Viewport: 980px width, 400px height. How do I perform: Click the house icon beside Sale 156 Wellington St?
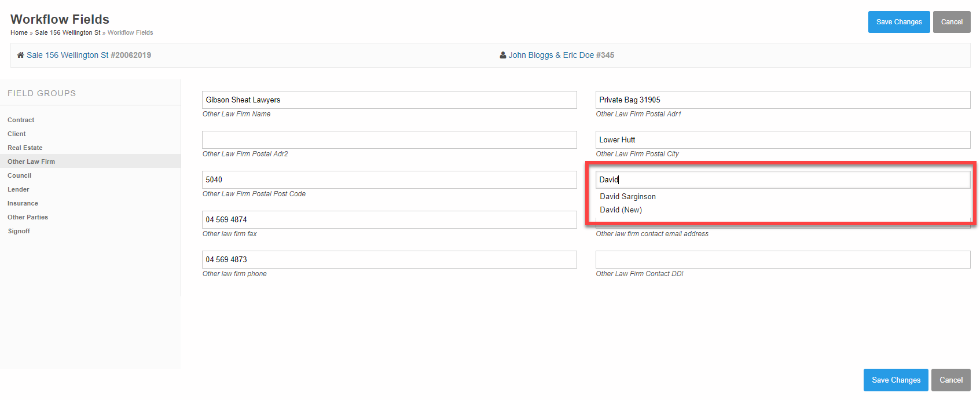tap(20, 55)
